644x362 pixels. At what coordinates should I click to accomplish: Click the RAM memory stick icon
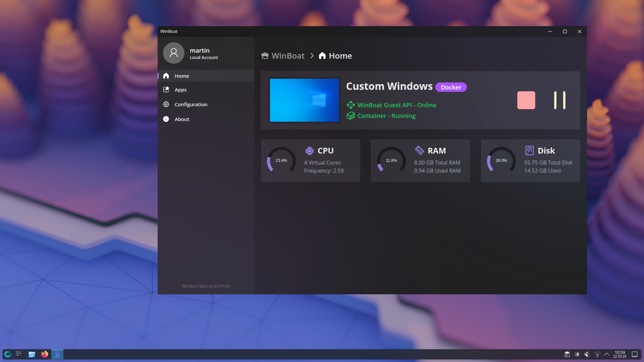point(419,150)
